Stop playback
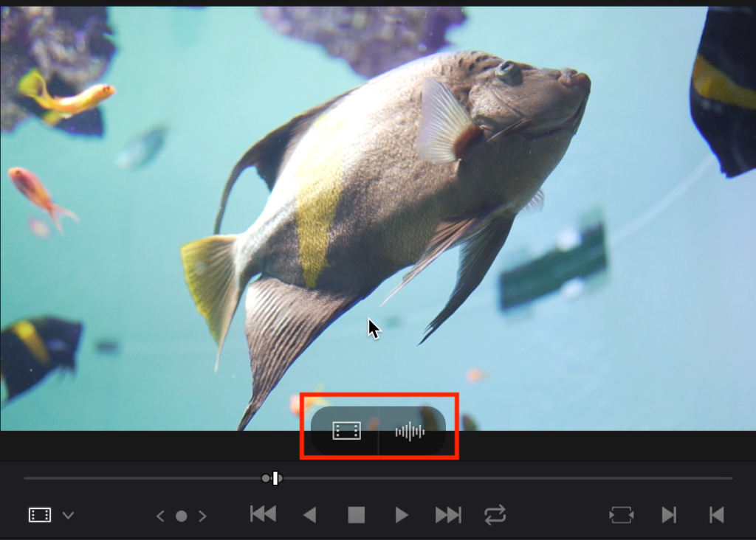Viewport: 756px width, 540px height. point(357,515)
